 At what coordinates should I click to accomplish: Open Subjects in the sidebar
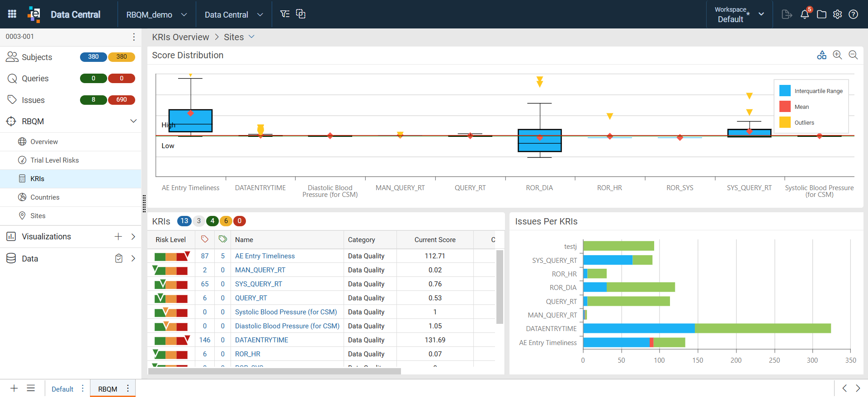point(37,57)
